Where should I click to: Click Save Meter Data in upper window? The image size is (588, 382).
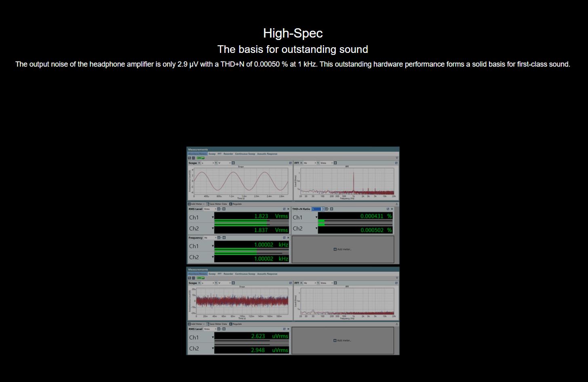[217, 204]
